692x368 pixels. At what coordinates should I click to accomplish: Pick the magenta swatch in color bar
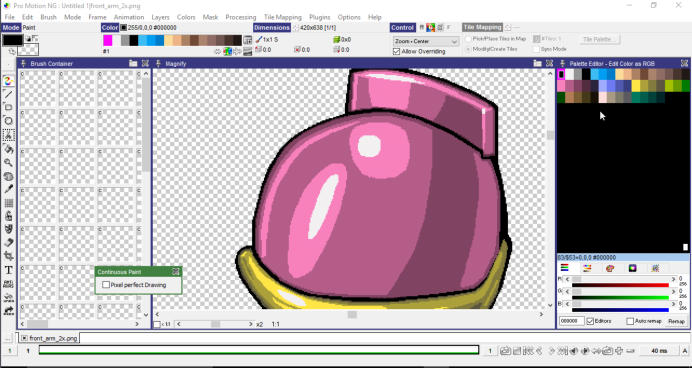point(108,41)
